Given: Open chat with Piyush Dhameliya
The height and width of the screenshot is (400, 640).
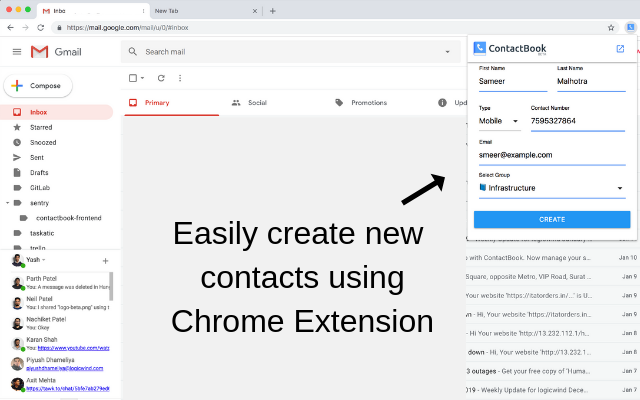Looking at the screenshot, I should (x=60, y=364).
